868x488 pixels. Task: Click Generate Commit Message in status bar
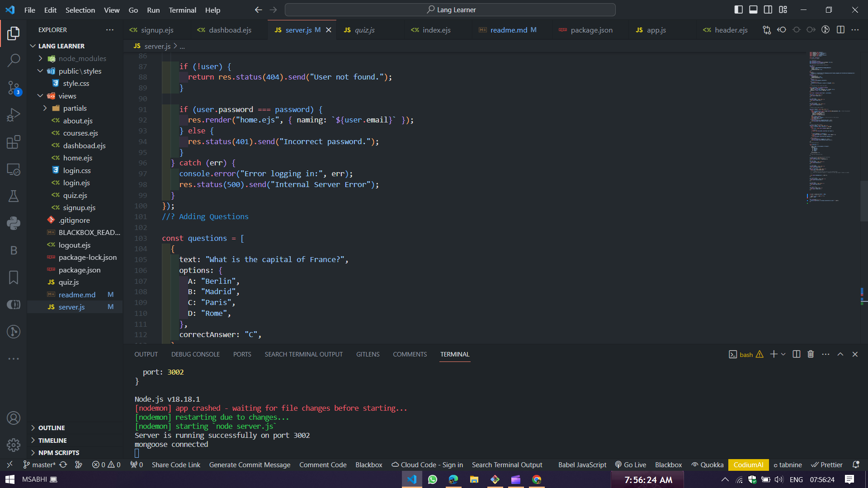(x=250, y=465)
